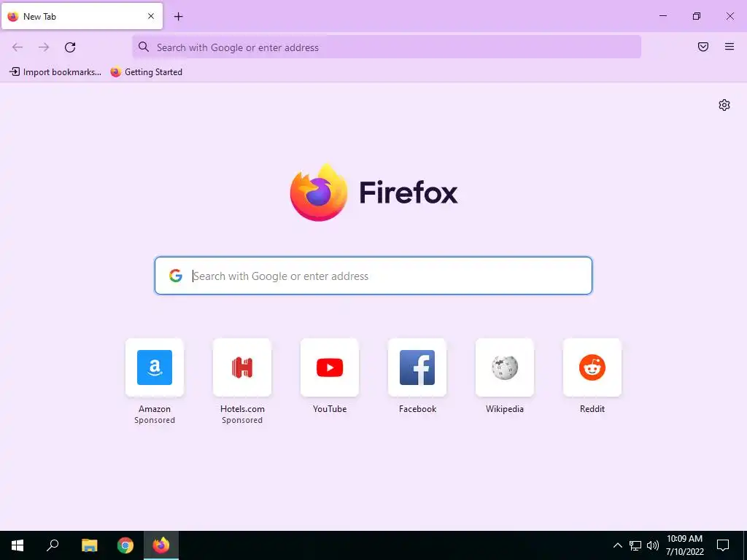Open the Windows Start menu
Screen dimensions: 747x560
tap(18, 545)
